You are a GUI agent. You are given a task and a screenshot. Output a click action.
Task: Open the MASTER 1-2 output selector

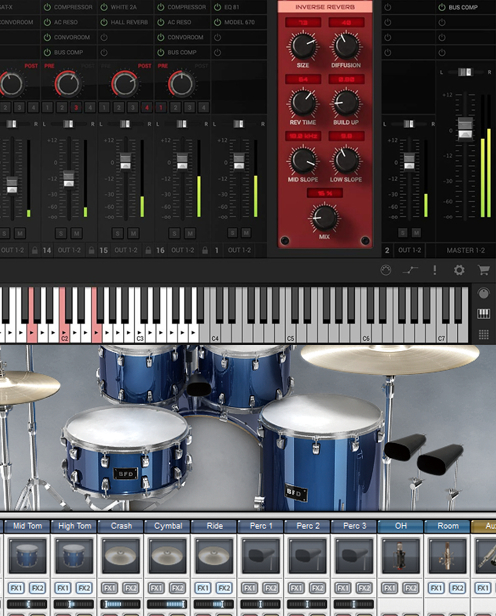465,250
